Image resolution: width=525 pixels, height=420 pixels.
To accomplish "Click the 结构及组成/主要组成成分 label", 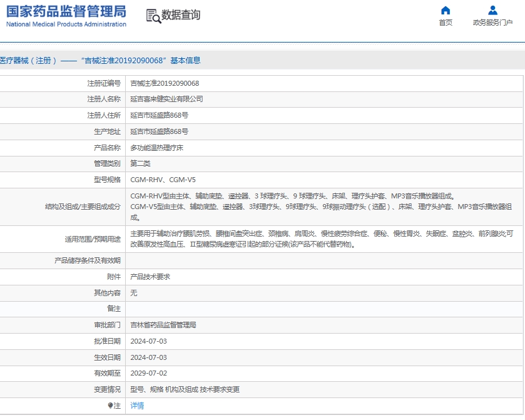I will tap(83, 207).
